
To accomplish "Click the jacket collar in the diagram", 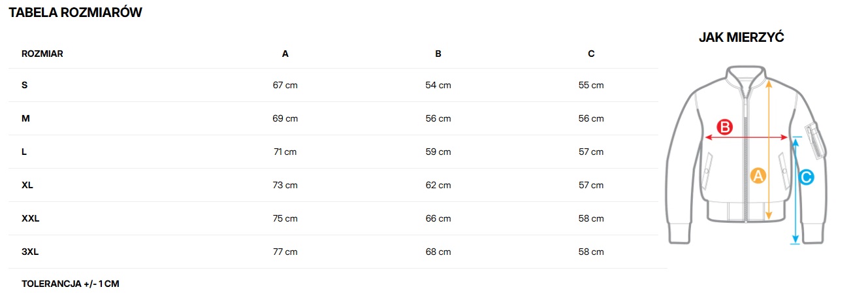I will [747, 74].
